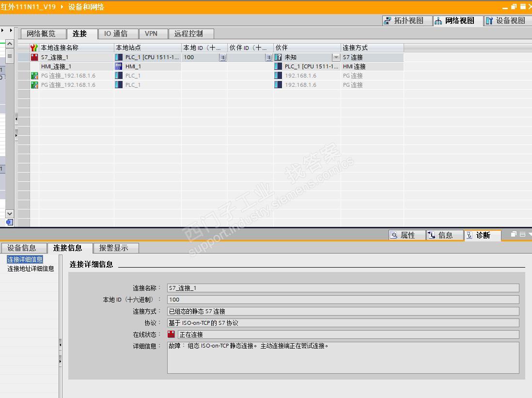Viewport: 532px width, 398px height.
Task: Open the local ID 100 list button
Action: pyautogui.click(x=222, y=57)
